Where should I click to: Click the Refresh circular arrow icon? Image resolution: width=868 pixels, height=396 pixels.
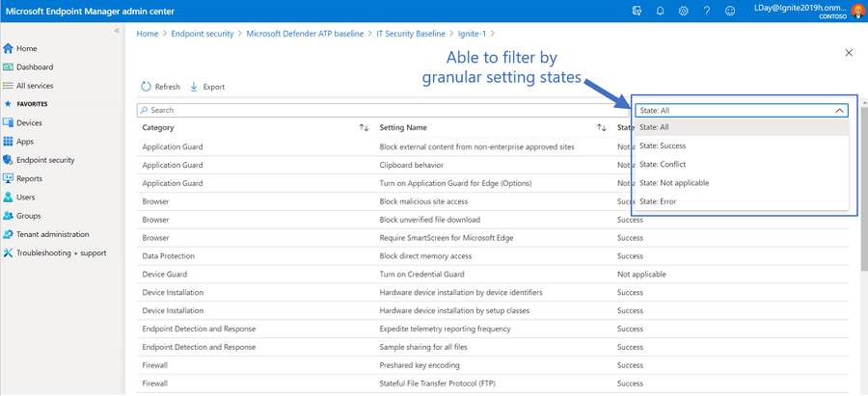click(x=147, y=87)
